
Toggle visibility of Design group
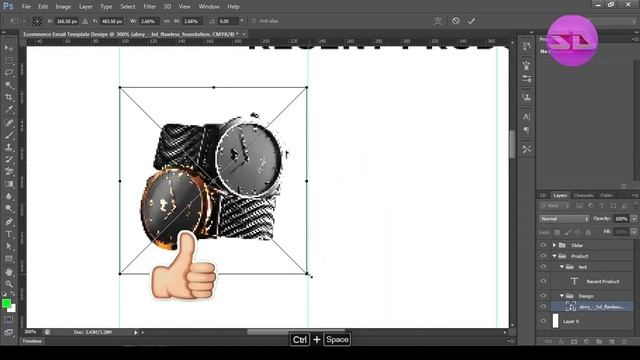tap(543, 296)
